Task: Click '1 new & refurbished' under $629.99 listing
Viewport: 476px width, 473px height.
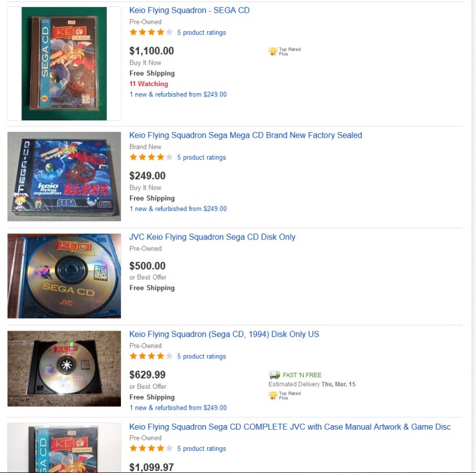Action: tap(178, 408)
